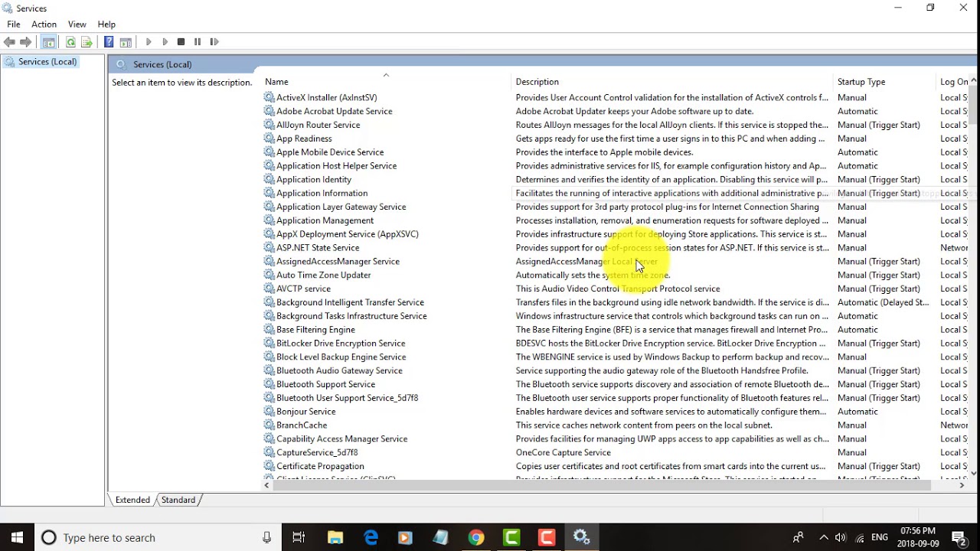Open Microsoft Edge from the taskbar

(x=371, y=537)
